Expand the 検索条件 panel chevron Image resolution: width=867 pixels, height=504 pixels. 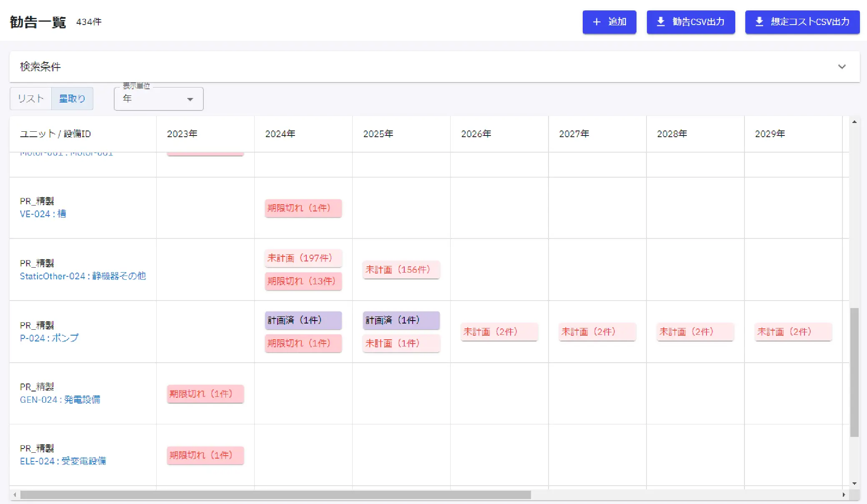click(842, 67)
